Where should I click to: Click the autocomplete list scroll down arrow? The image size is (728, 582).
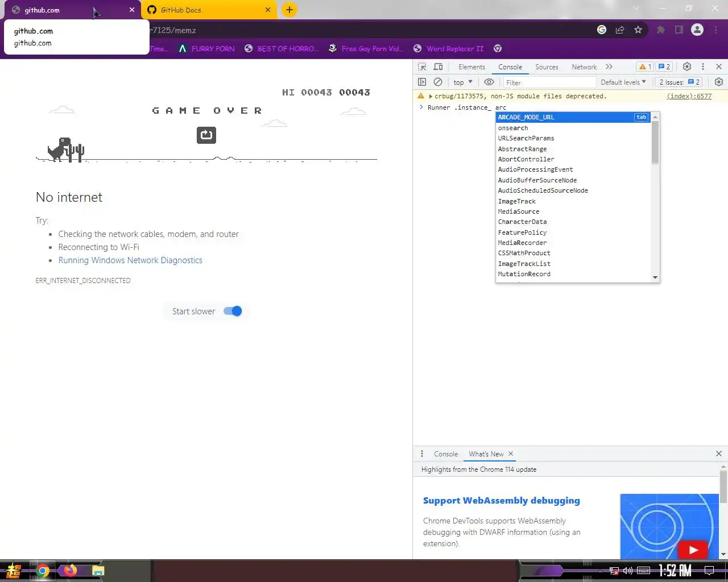(x=655, y=278)
